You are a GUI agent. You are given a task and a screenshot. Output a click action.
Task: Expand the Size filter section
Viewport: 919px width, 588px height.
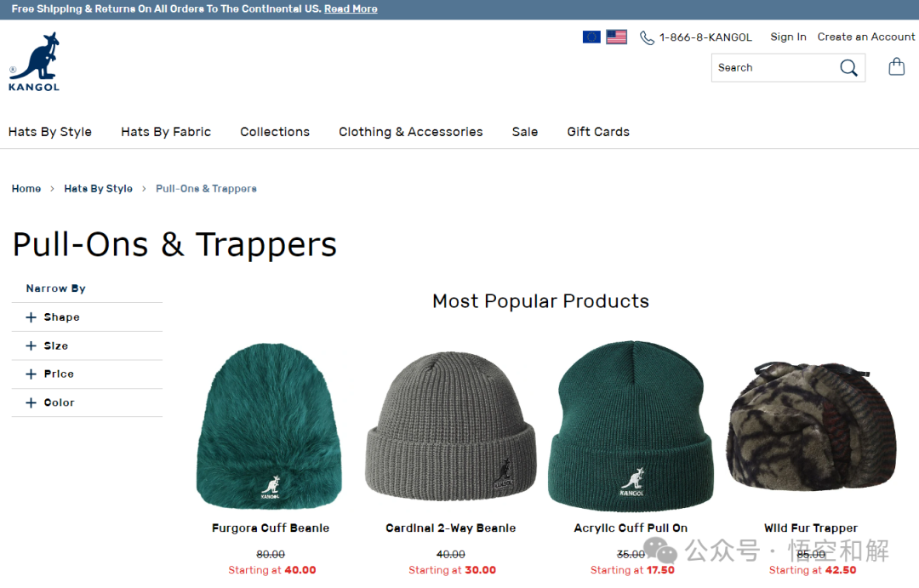87,345
